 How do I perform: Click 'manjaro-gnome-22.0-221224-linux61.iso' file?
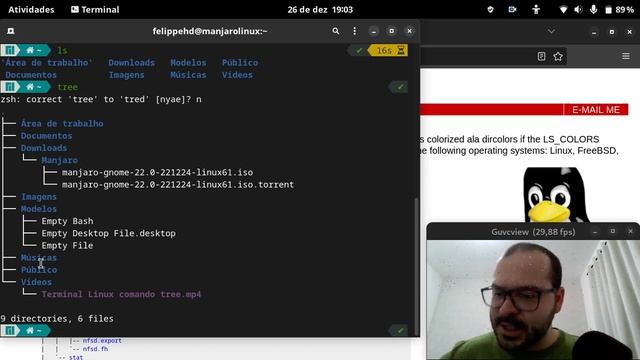[x=158, y=172]
